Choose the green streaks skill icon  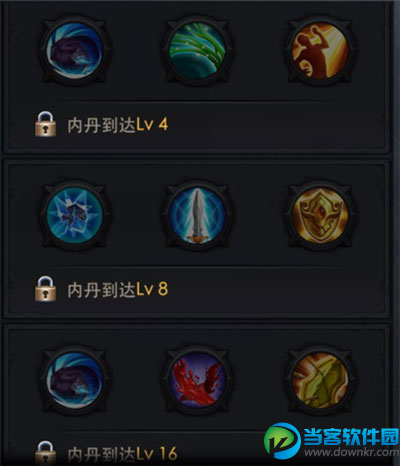pos(197,51)
